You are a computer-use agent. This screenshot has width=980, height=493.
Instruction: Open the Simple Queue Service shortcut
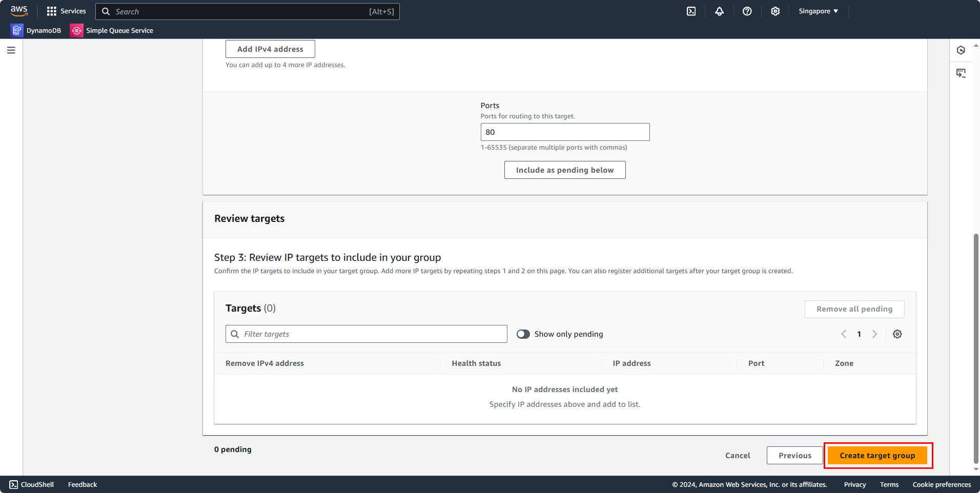[x=112, y=30]
